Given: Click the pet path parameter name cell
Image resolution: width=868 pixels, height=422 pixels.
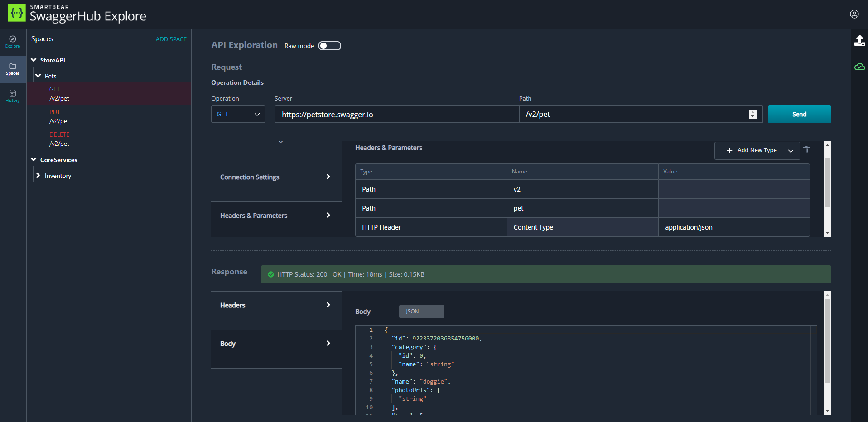Looking at the screenshot, I should pyautogui.click(x=582, y=208).
